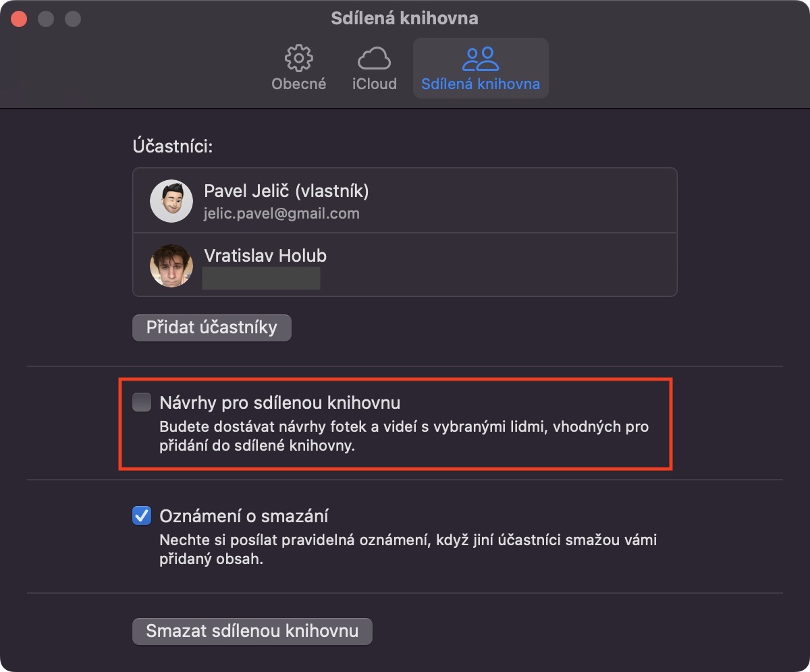Select the Sdílená knihovna tab label
Image resolution: width=810 pixels, height=672 pixels.
coord(480,84)
